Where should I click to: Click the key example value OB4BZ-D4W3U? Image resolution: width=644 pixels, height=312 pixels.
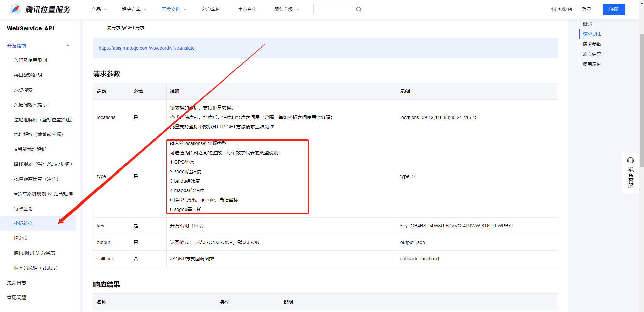click(x=457, y=226)
